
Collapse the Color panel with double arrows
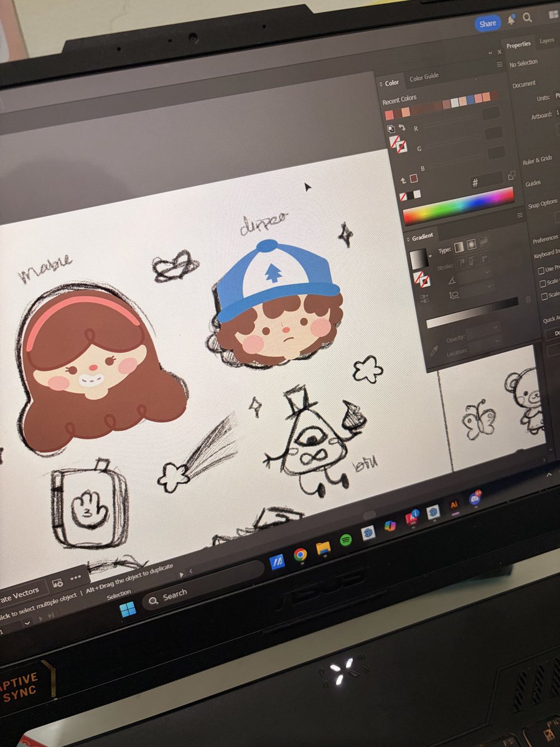pyautogui.click(x=491, y=53)
